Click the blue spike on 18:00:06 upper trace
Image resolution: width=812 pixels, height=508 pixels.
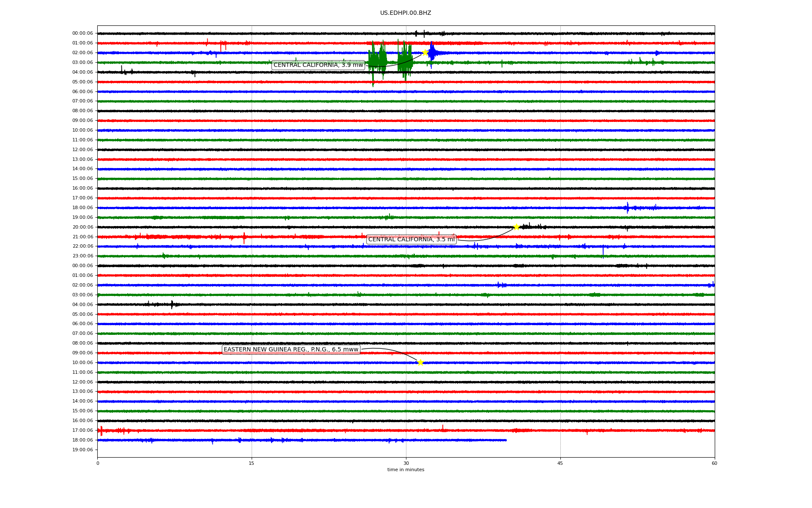point(628,207)
